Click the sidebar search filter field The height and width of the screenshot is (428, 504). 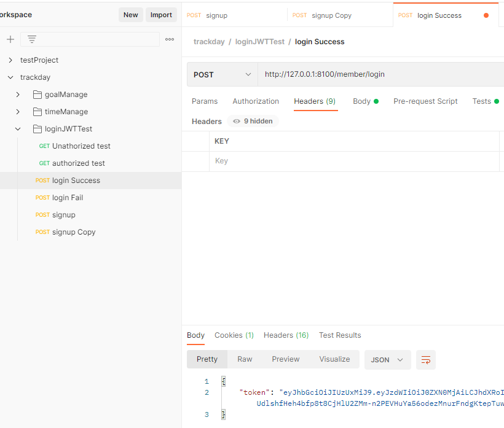tap(90, 39)
